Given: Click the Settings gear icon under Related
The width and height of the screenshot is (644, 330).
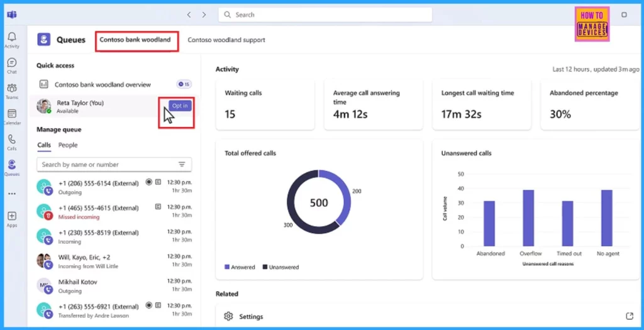Looking at the screenshot, I should coord(228,316).
